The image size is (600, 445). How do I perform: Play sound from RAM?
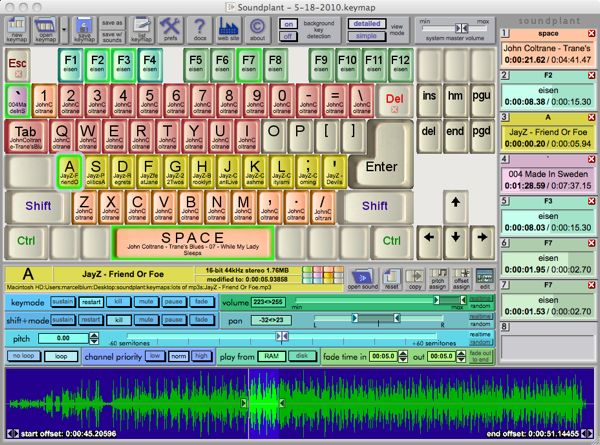click(271, 356)
